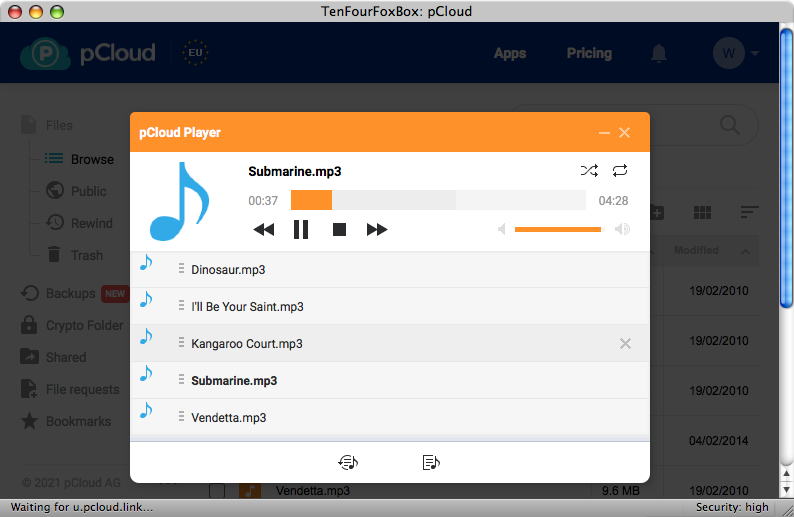Remove Kangaroo Court.mp3 from the playlist
Image resolution: width=794 pixels, height=517 pixels.
(625, 344)
